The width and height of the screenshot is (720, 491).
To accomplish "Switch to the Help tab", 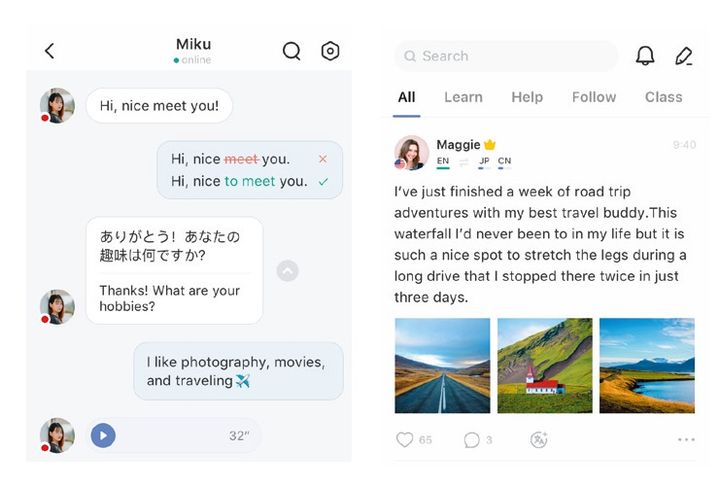I will click(527, 97).
